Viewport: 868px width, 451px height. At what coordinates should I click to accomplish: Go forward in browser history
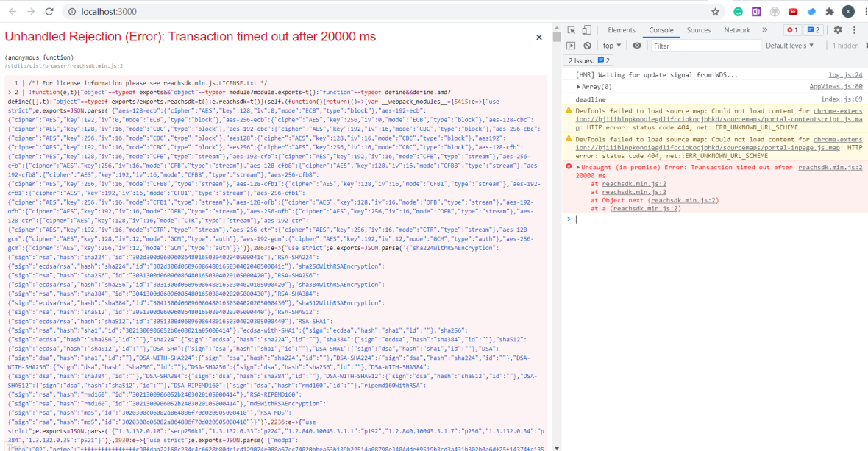coord(30,11)
